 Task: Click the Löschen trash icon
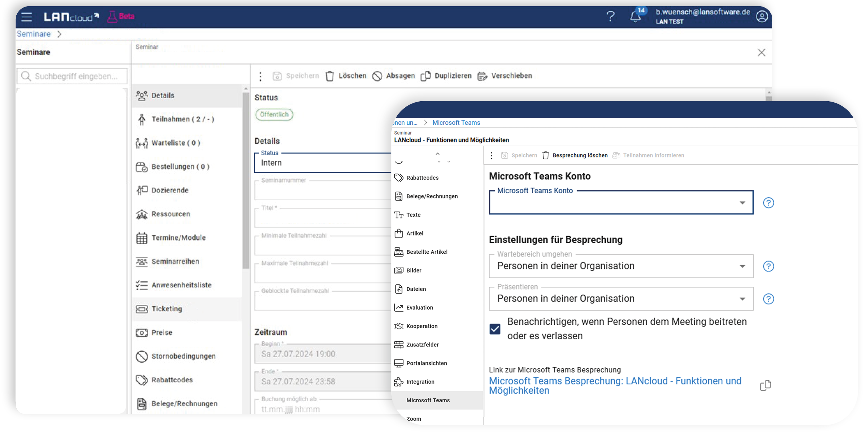(330, 76)
